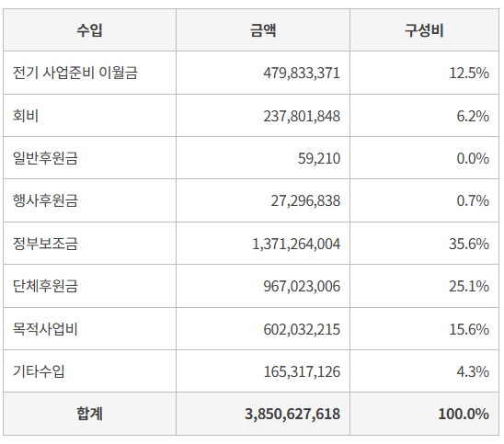Click the 100.0% total ratio cell
Screen dimensions: 504x444
[464, 414]
